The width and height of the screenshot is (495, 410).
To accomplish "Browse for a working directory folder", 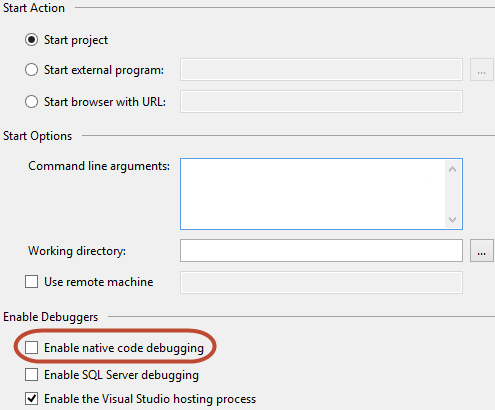I will point(482,251).
